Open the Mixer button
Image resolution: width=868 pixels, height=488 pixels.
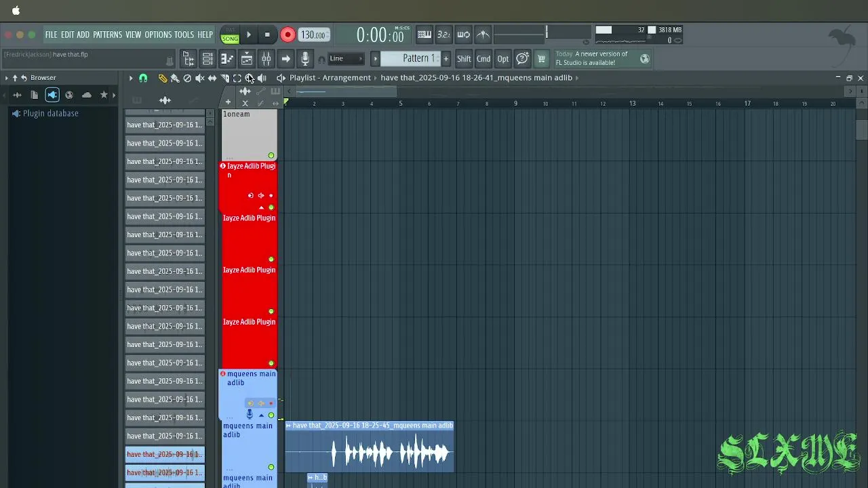(267, 59)
